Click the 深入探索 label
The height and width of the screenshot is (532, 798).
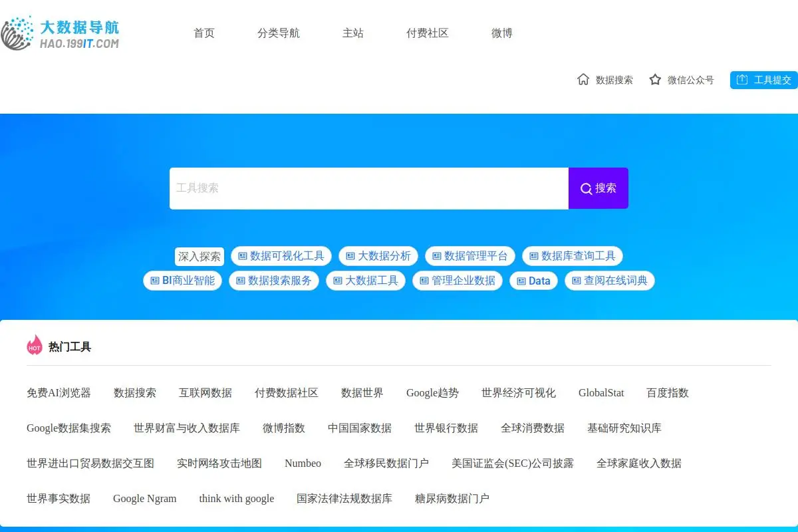point(199,256)
